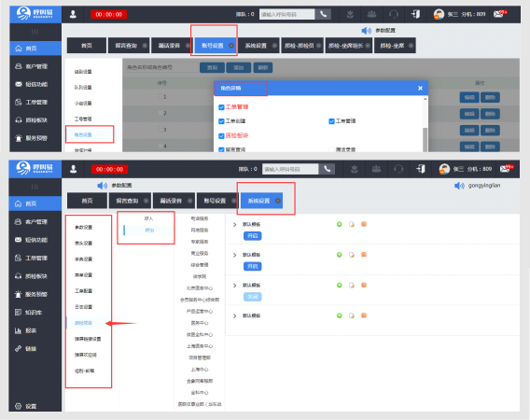
Task: Click the 添加 button above role table
Action: (239, 67)
